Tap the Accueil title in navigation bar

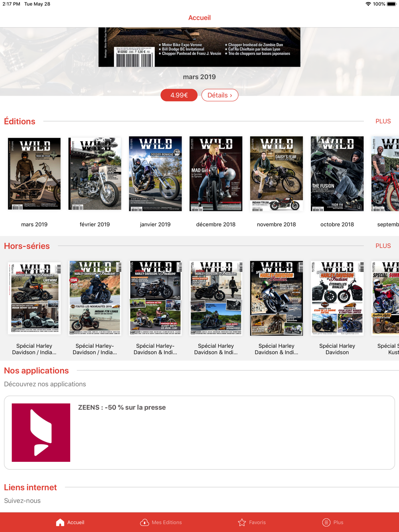pyautogui.click(x=199, y=18)
